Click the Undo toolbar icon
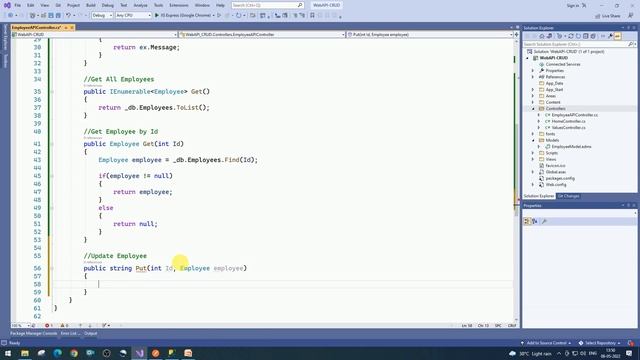 69,15
